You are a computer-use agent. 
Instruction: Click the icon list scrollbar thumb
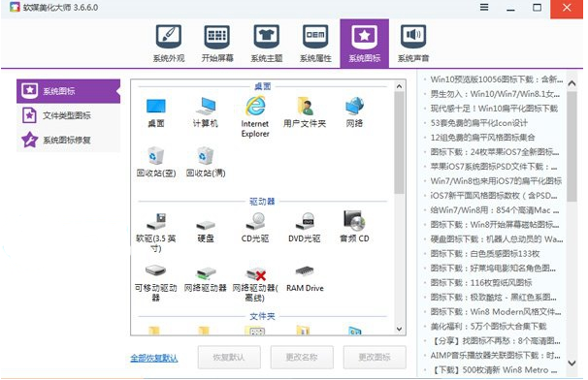coord(399,142)
